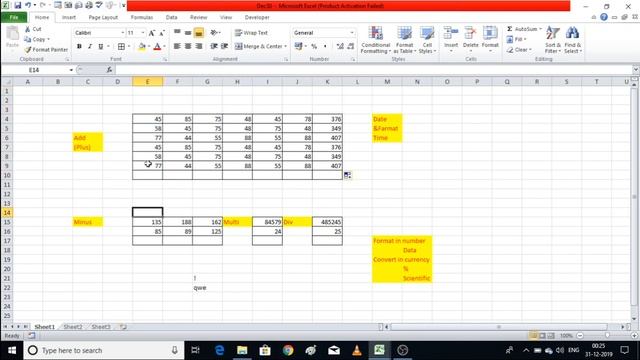Switch to the Formulas tab
Viewport: 640px width, 360px height.
click(x=142, y=18)
